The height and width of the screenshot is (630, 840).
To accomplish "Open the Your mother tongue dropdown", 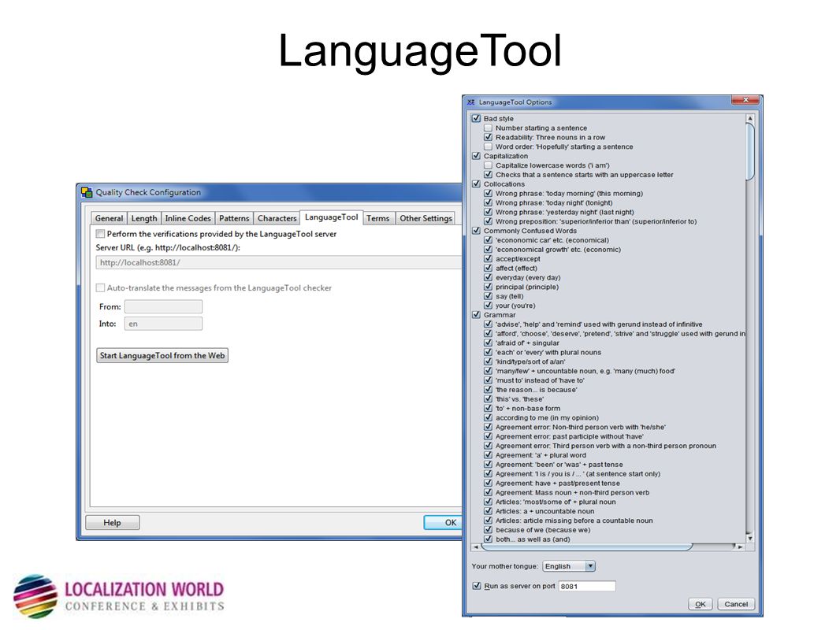I will (568, 566).
